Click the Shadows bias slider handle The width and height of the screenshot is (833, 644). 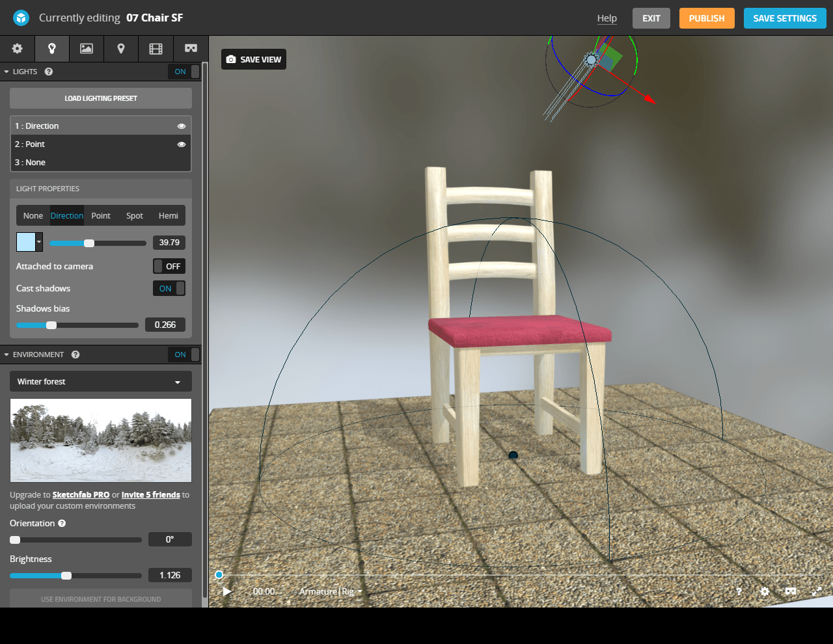51,325
